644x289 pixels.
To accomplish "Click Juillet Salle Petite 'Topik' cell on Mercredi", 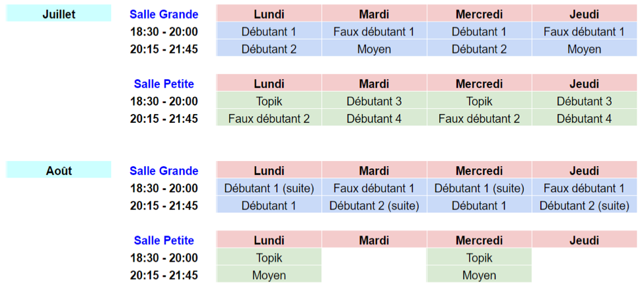I will tap(479, 101).
